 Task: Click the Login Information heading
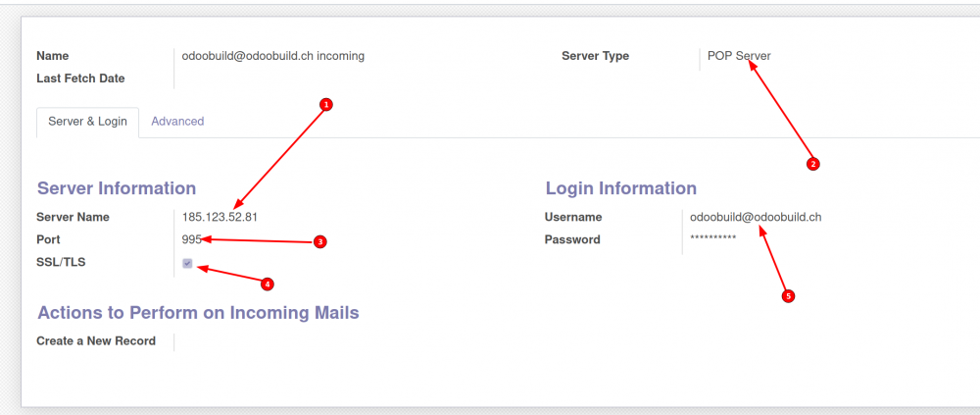pyautogui.click(x=620, y=188)
